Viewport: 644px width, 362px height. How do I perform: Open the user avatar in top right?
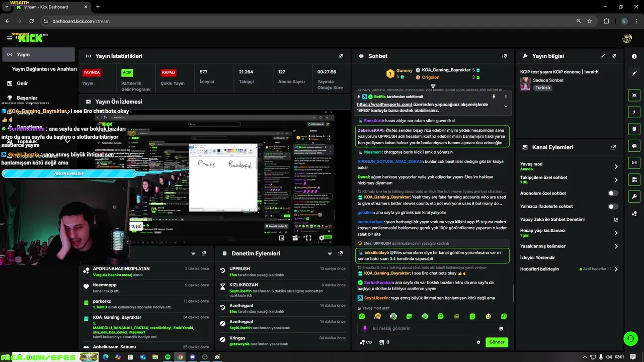coord(627,38)
